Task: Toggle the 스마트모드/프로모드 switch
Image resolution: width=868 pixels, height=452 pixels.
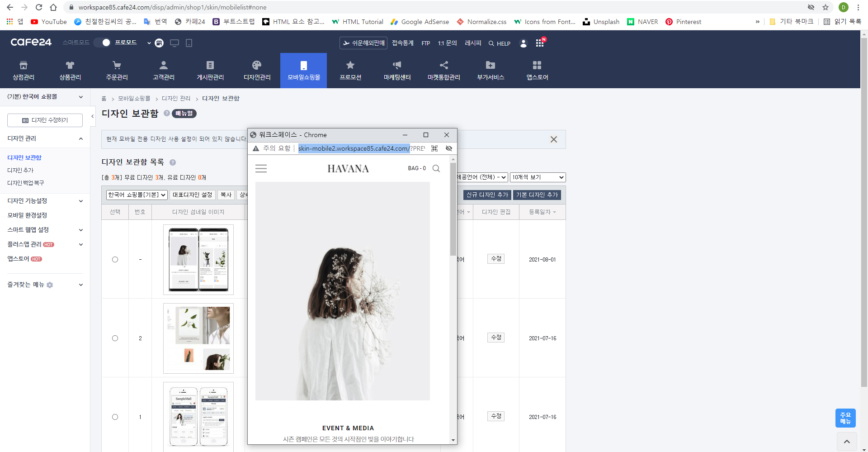Action: click(102, 43)
